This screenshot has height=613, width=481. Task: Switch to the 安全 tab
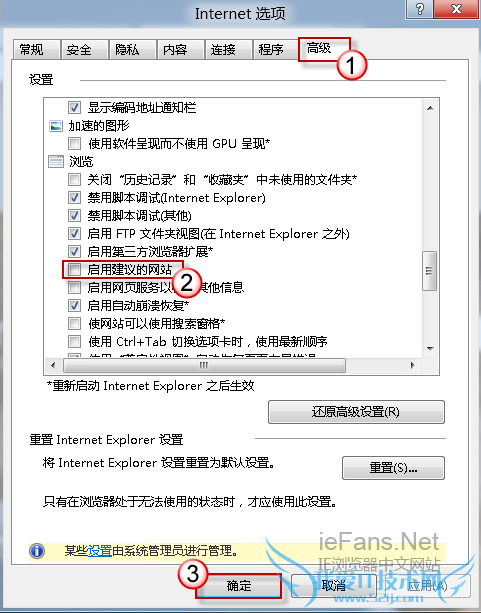pyautogui.click(x=84, y=50)
